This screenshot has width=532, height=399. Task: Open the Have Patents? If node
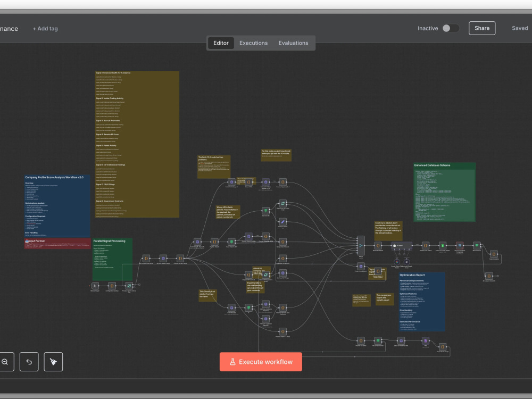[231, 242]
